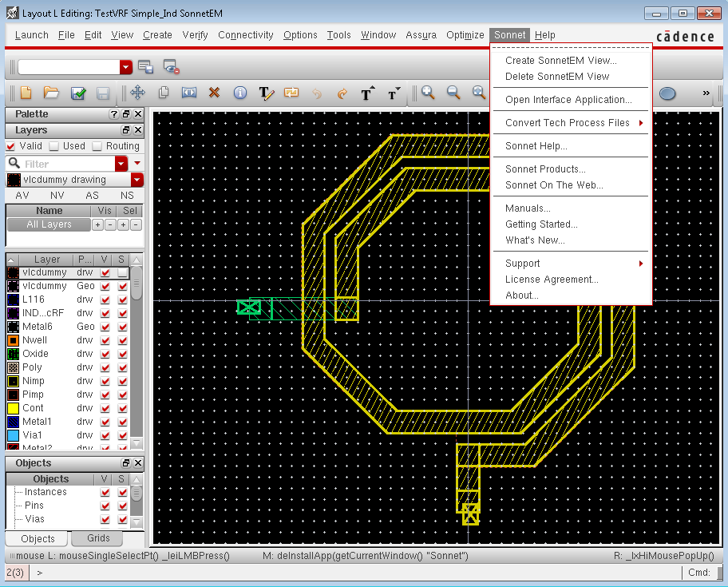The image size is (728, 587).
Task: Open the vlcdummy drawing layer dropdown
Action: click(137, 180)
